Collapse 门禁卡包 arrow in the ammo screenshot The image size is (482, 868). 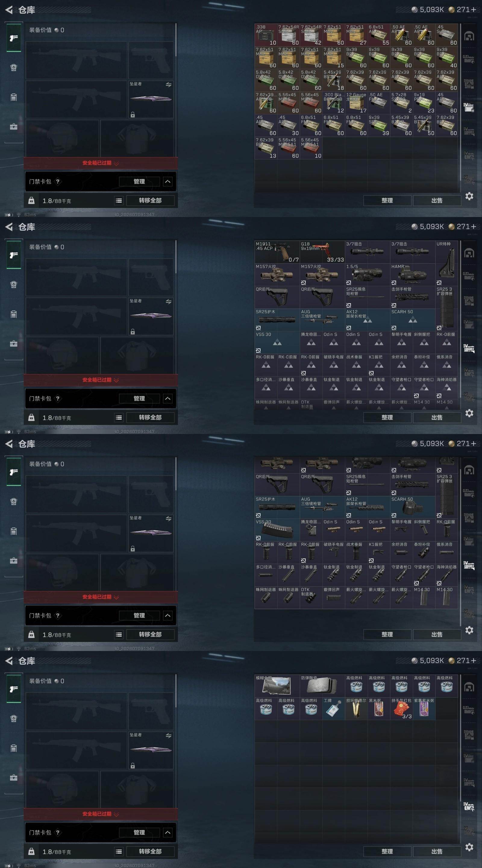click(168, 182)
